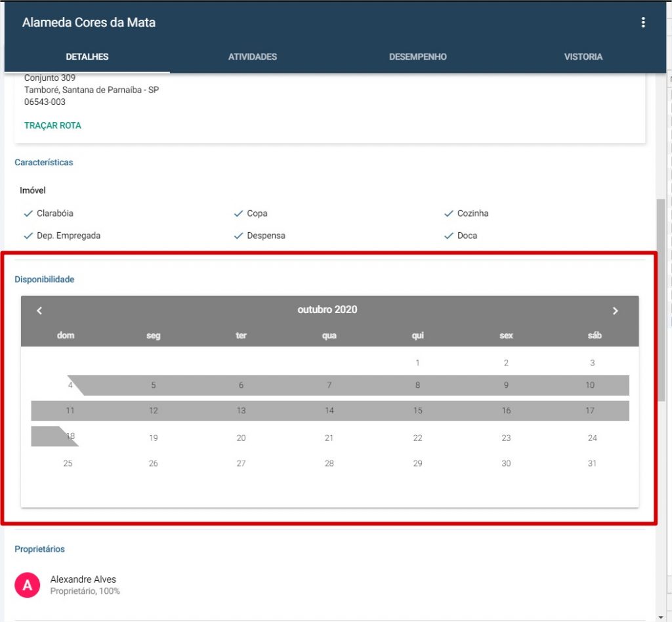
Task: Click the scrollbar down arrow
Action: point(660,617)
